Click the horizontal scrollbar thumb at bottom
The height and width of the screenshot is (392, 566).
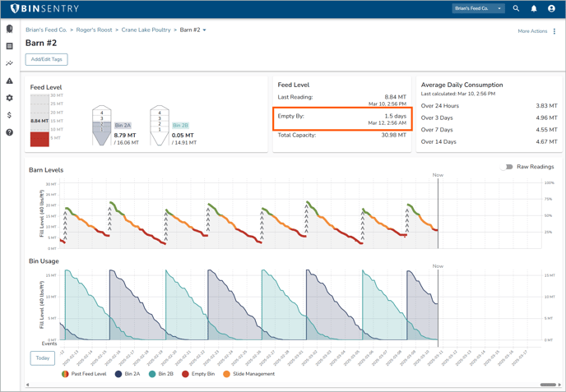(x=548, y=385)
